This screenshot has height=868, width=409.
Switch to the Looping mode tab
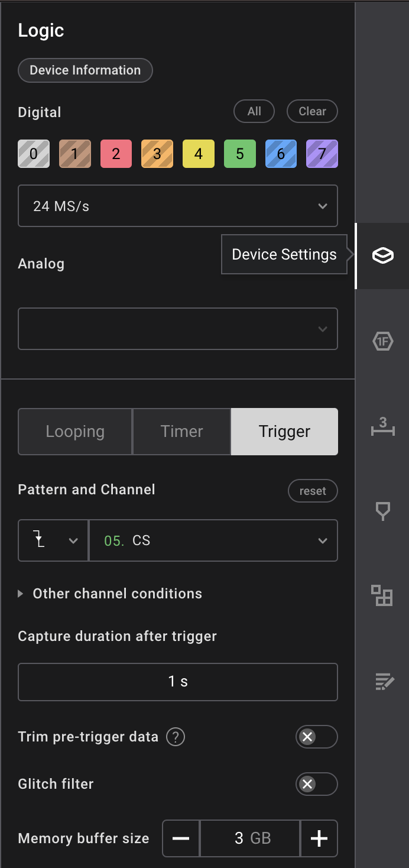coord(74,431)
